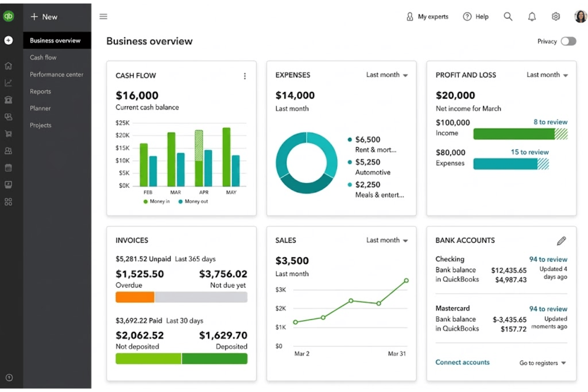Viewport: 588px width, 392px height.
Task: Click the $16,000 current cash balance
Action: pyautogui.click(x=137, y=95)
